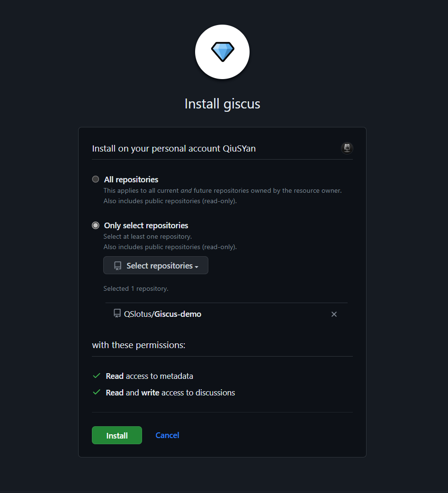
Task: Click the "Install giscus" heading
Action: [x=222, y=104]
